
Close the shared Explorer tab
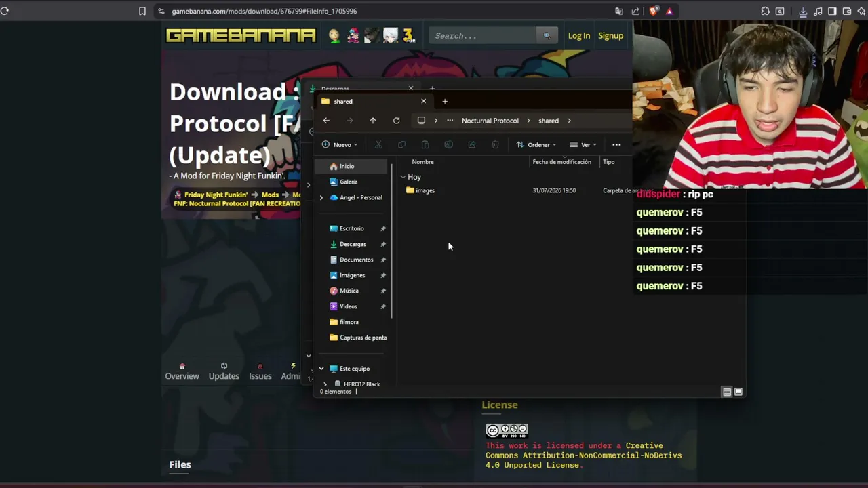[423, 102]
